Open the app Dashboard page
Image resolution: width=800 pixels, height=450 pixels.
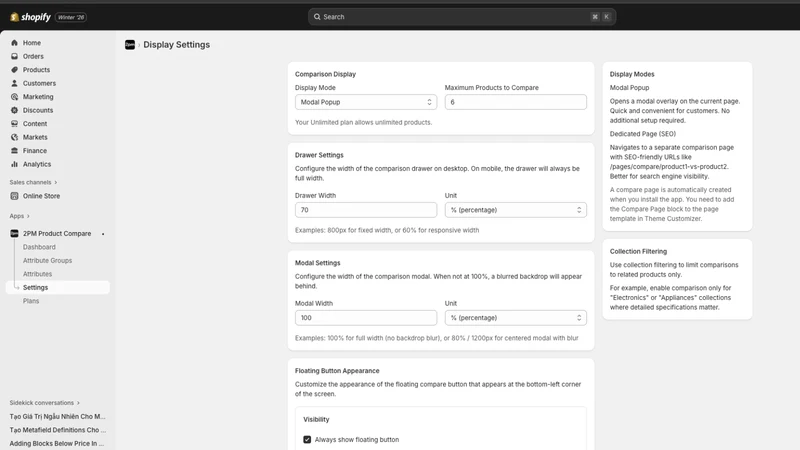[x=39, y=247]
